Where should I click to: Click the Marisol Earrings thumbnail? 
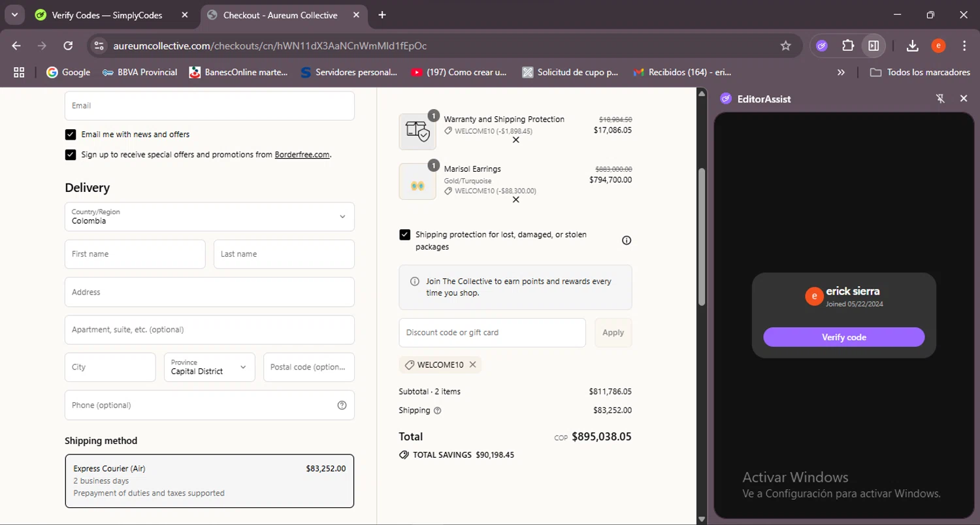tap(417, 181)
